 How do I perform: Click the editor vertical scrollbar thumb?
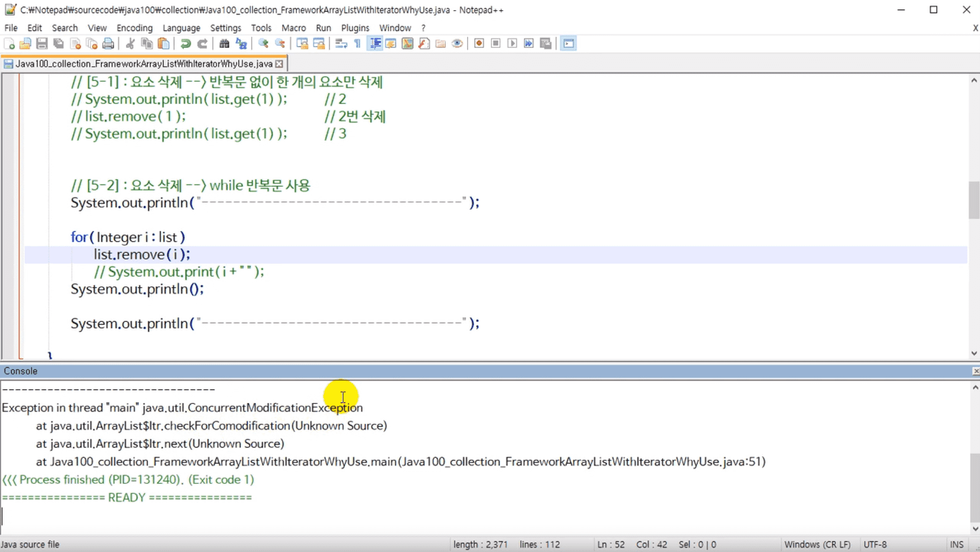(974, 200)
